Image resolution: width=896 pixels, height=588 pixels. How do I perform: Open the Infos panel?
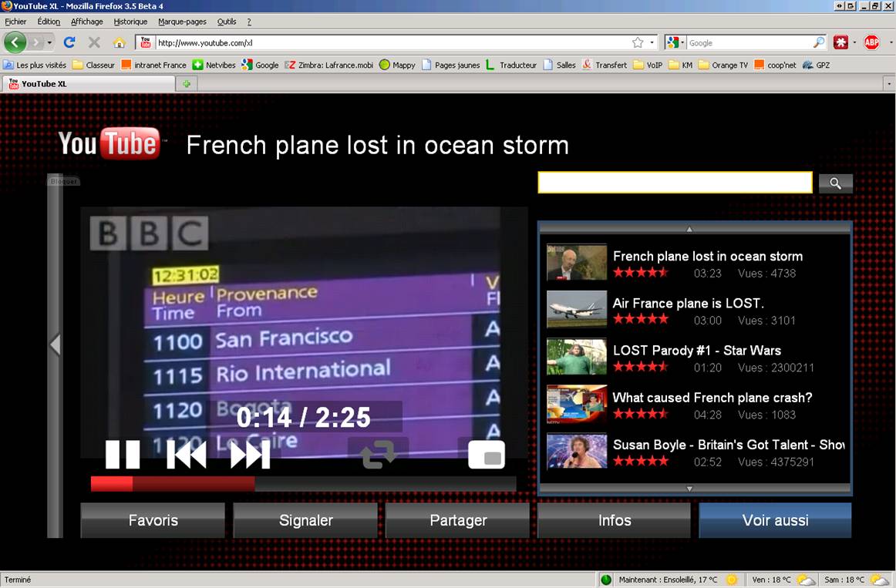click(x=615, y=520)
